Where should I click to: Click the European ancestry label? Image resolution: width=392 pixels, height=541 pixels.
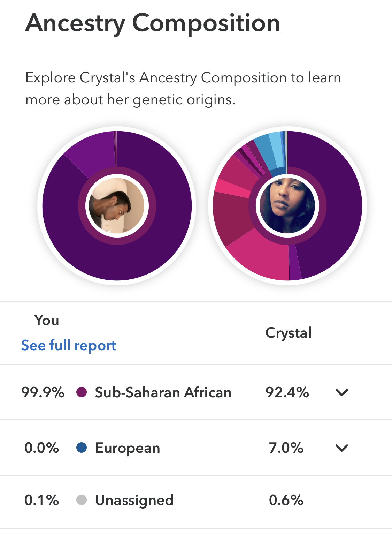click(x=128, y=448)
